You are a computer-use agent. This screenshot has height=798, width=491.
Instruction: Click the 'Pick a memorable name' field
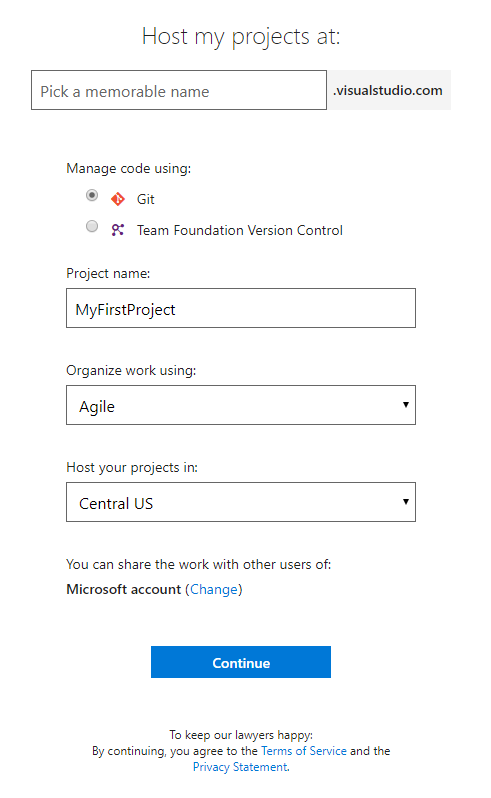179,90
